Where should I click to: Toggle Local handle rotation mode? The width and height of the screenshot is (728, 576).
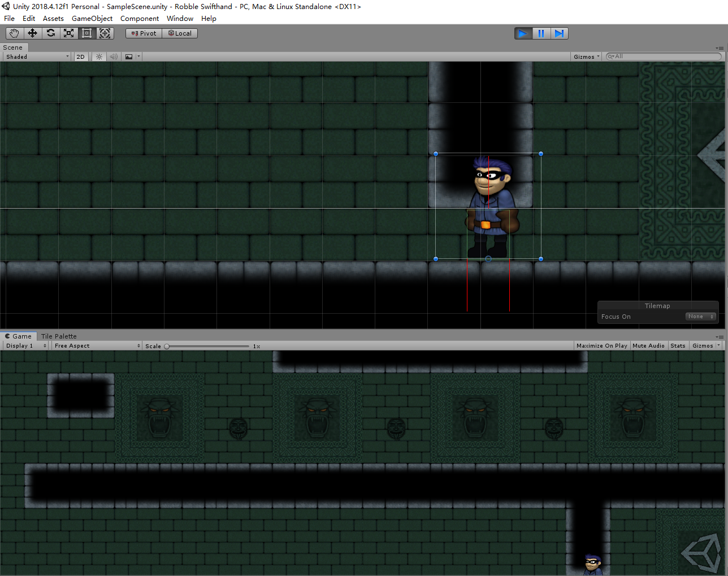(x=180, y=33)
